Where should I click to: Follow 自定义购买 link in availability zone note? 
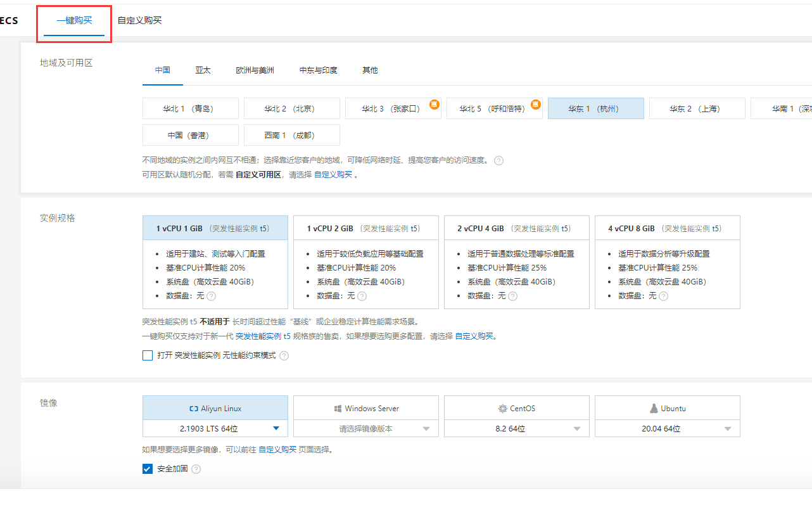tap(333, 175)
